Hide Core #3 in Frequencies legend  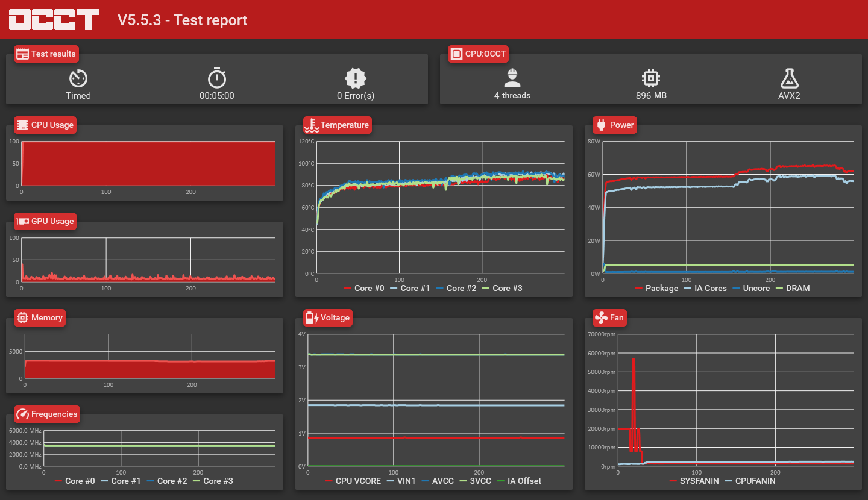pos(212,481)
